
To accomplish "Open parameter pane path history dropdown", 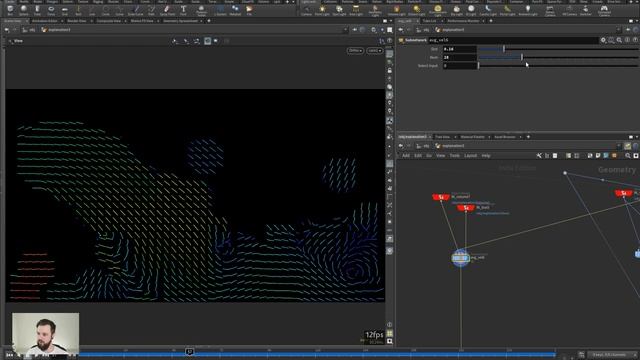I will pyautogui.click(x=618, y=30).
